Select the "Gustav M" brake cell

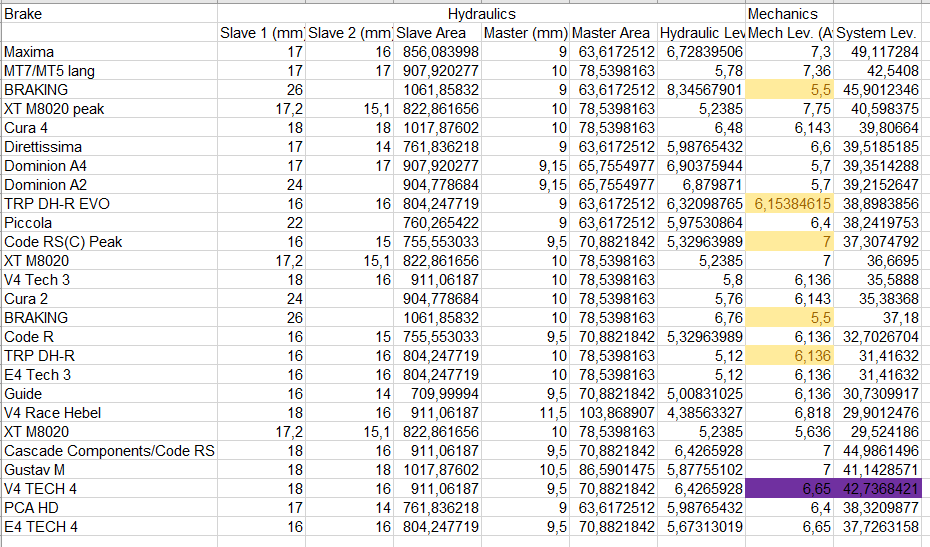point(34,470)
